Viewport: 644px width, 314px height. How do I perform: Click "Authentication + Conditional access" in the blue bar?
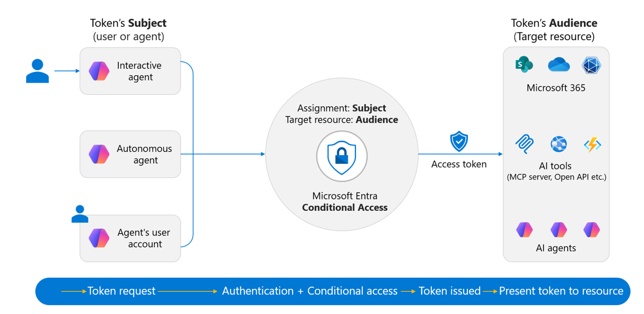pos(310,291)
